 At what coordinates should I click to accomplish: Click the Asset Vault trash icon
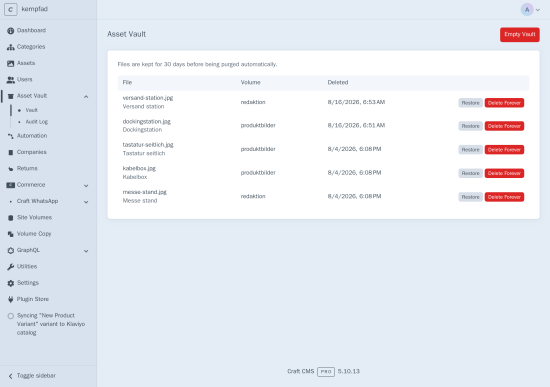coord(11,96)
